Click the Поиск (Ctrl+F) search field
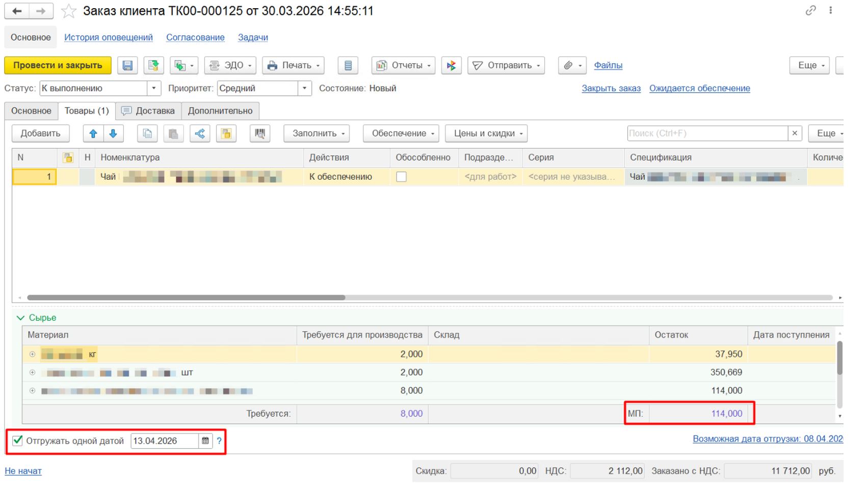The width and height of the screenshot is (868, 488). click(707, 133)
